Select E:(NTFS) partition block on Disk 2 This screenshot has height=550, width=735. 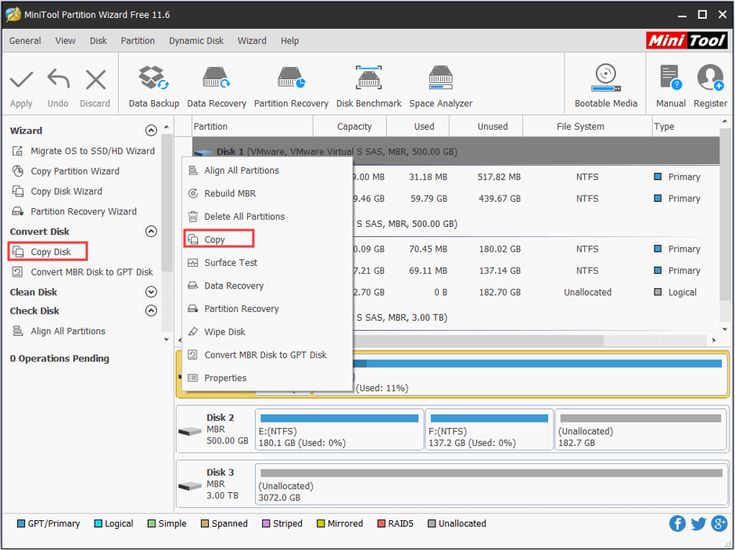click(x=339, y=430)
